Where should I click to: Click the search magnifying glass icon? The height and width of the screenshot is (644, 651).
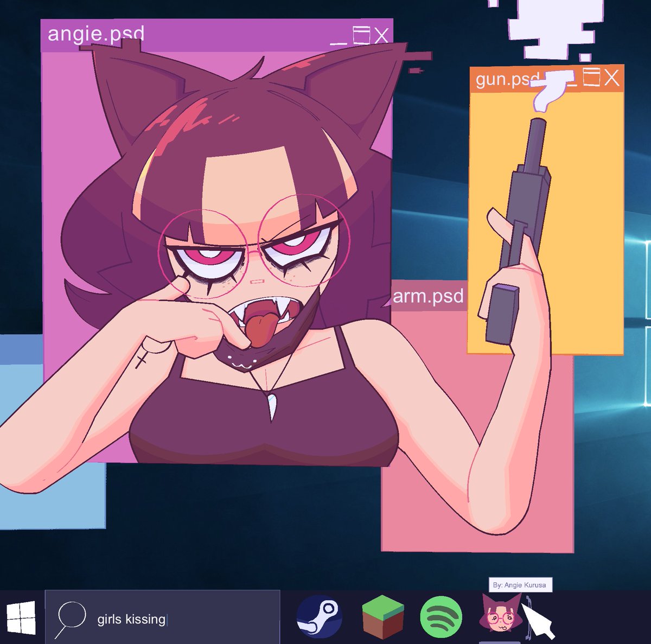coord(71,620)
